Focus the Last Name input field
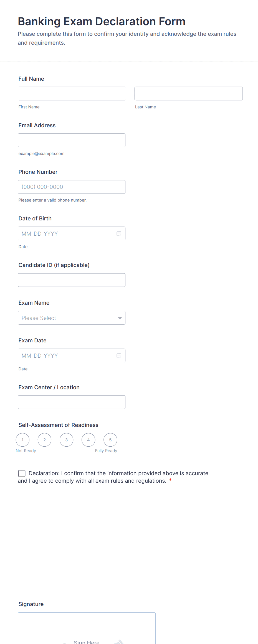 [x=189, y=93]
